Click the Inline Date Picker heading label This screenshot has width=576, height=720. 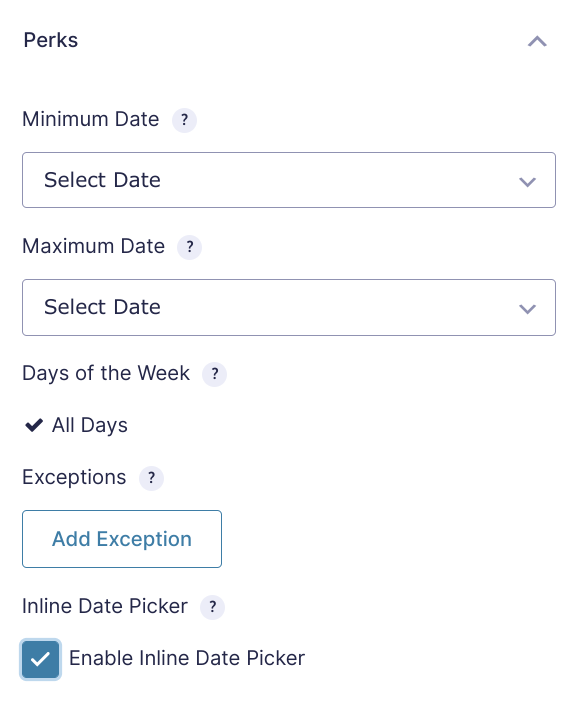[x=105, y=607]
